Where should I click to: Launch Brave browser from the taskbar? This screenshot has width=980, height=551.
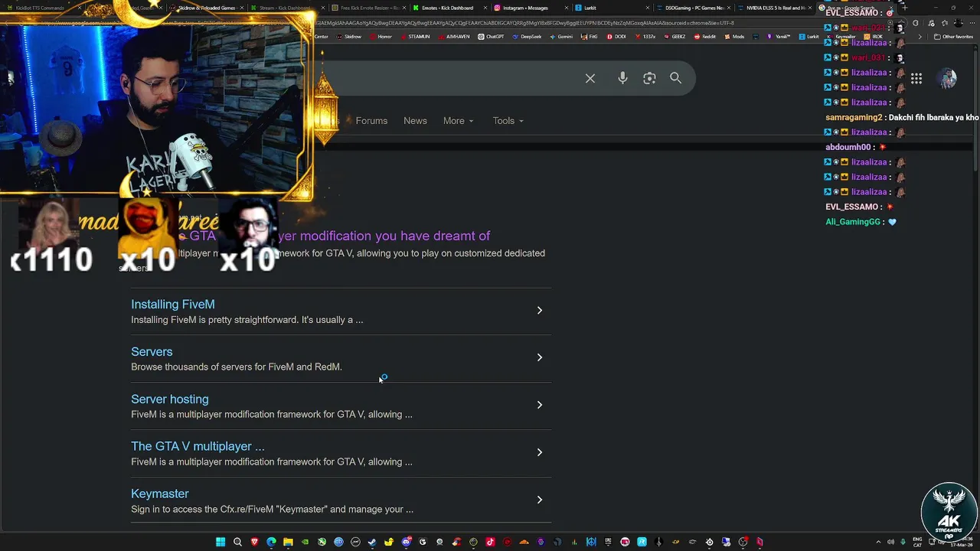(254, 542)
